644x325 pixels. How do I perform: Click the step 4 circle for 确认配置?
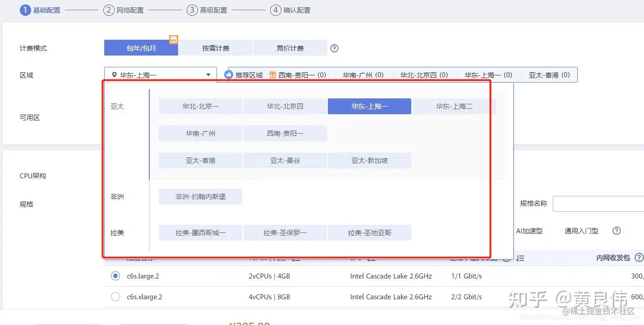pyautogui.click(x=276, y=10)
